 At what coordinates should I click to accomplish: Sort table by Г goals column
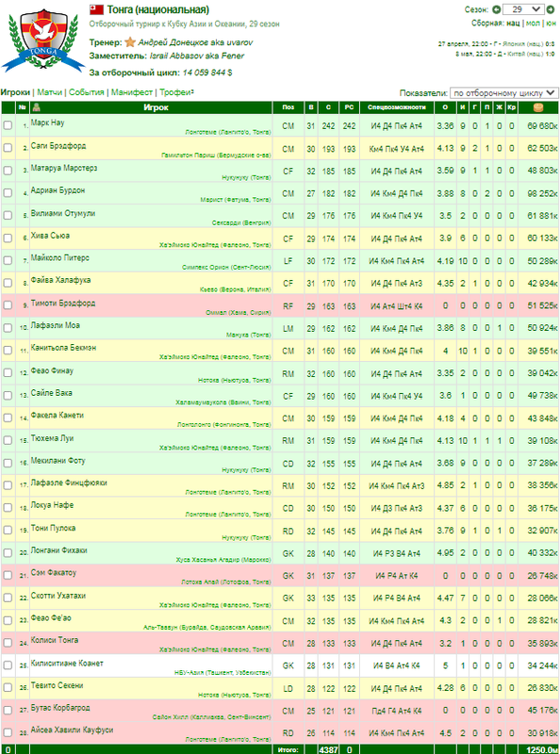coord(475,107)
